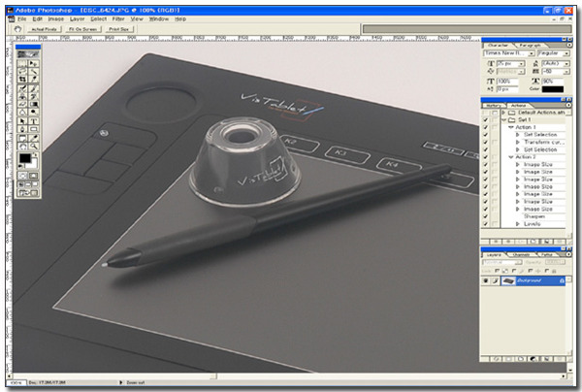Select the Eyedropper tool

(x=33, y=138)
